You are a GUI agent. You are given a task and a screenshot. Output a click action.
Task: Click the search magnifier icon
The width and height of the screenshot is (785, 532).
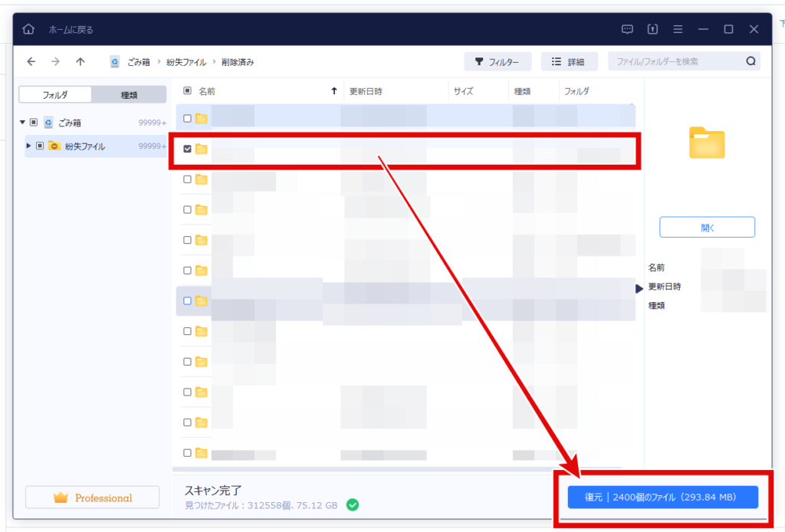pos(751,61)
